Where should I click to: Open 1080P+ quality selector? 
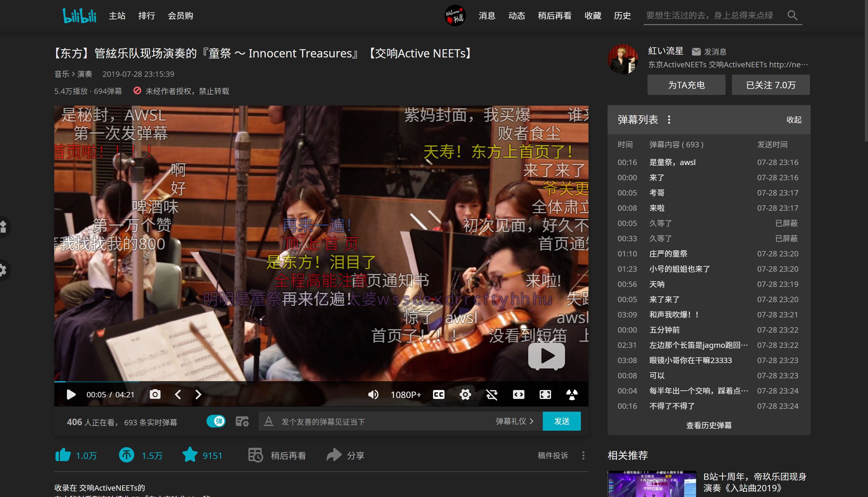pyautogui.click(x=406, y=394)
